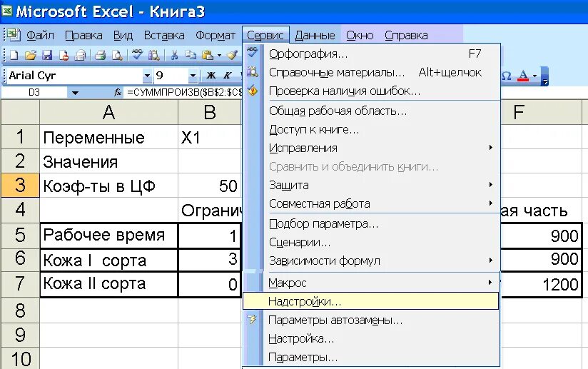Screen dimensions: 588x369
Task: Click the Cut scissors icon
Action: coord(174,55)
